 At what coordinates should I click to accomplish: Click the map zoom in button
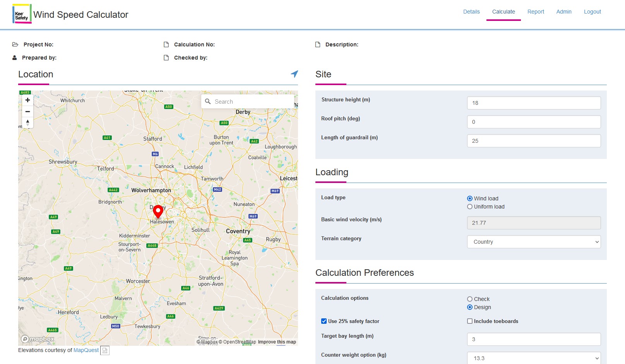click(27, 100)
